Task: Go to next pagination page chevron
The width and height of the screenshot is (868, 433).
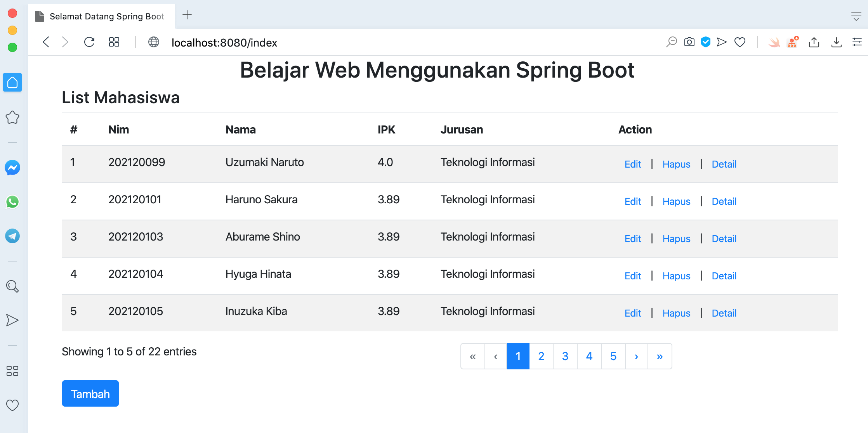Action: click(x=636, y=356)
